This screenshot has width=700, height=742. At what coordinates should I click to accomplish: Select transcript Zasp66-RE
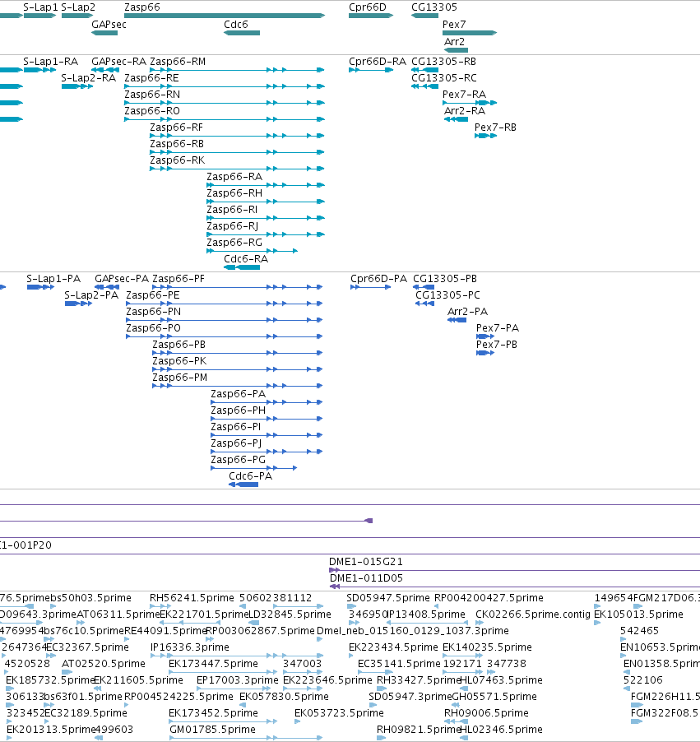pyautogui.click(x=151, y=78)
